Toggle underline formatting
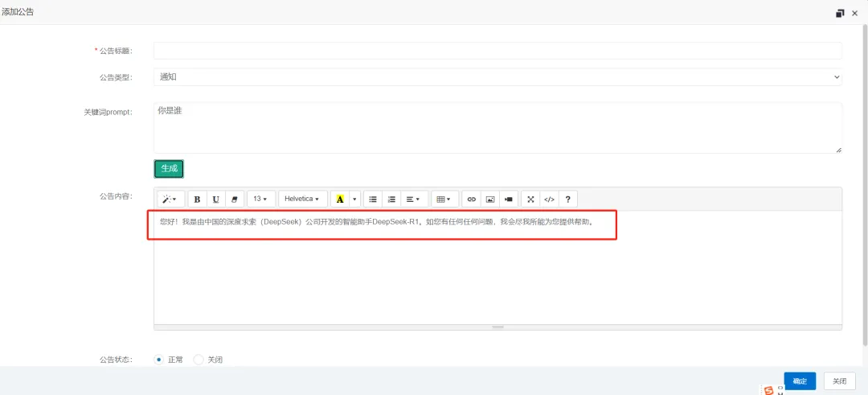 point(216,199)
